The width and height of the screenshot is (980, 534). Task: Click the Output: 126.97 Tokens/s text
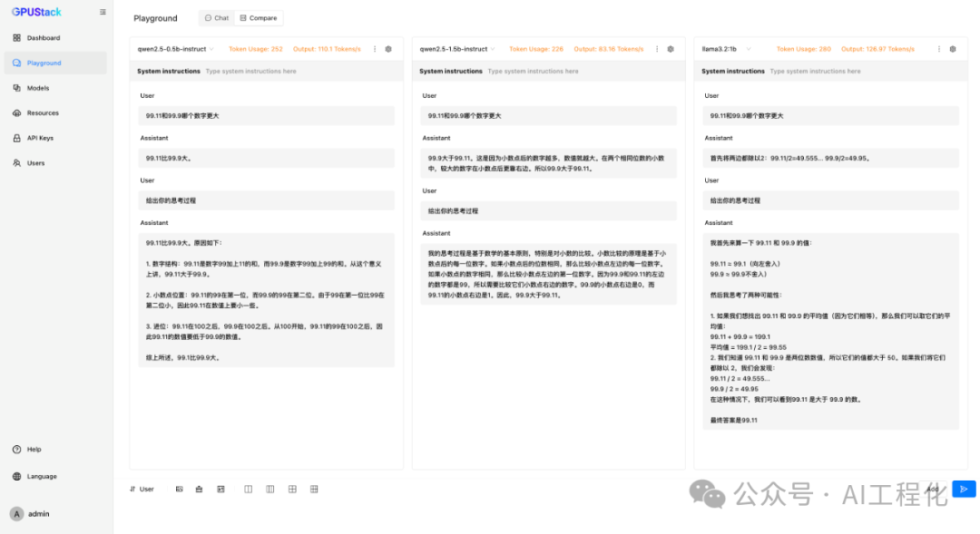[877, 49]
